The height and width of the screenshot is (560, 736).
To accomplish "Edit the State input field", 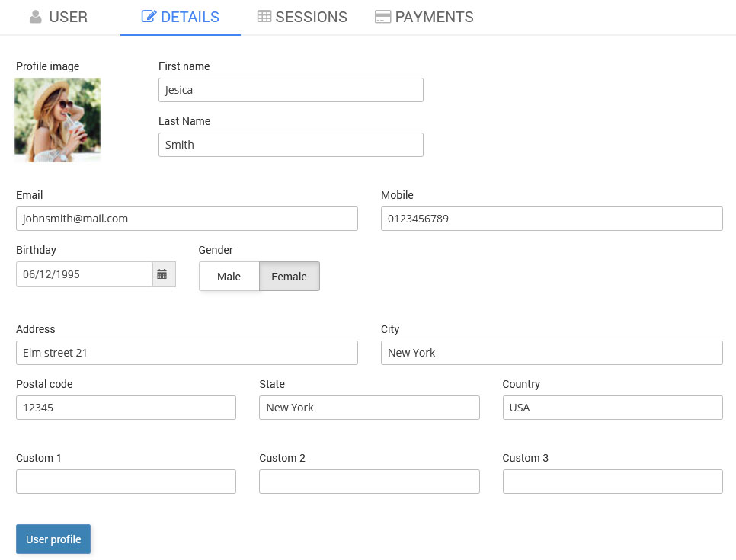I will point(369,408).
